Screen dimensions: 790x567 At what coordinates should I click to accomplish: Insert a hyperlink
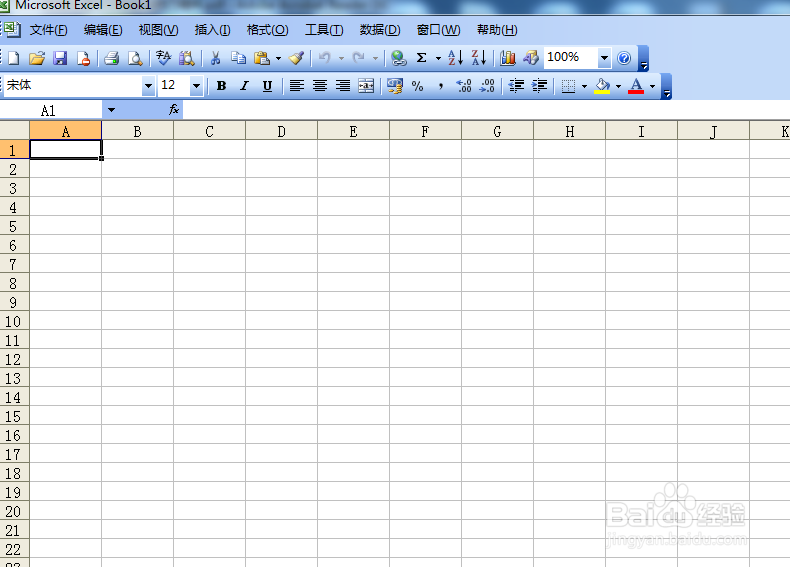pyautogui.click(x=399, y=58)
